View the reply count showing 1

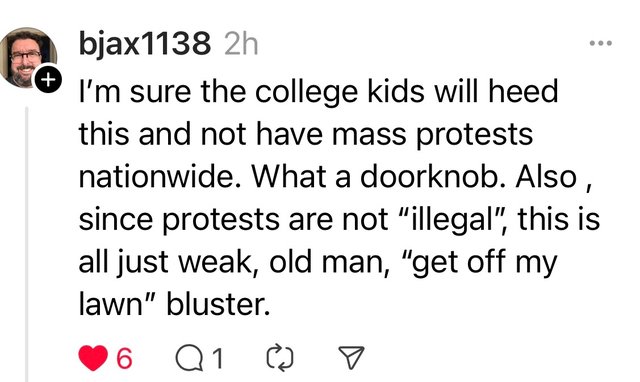coord(218,358)
